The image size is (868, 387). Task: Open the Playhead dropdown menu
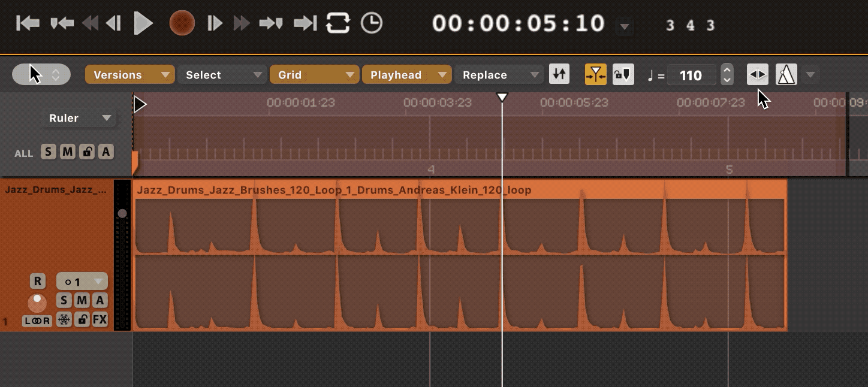pos(407,75)
